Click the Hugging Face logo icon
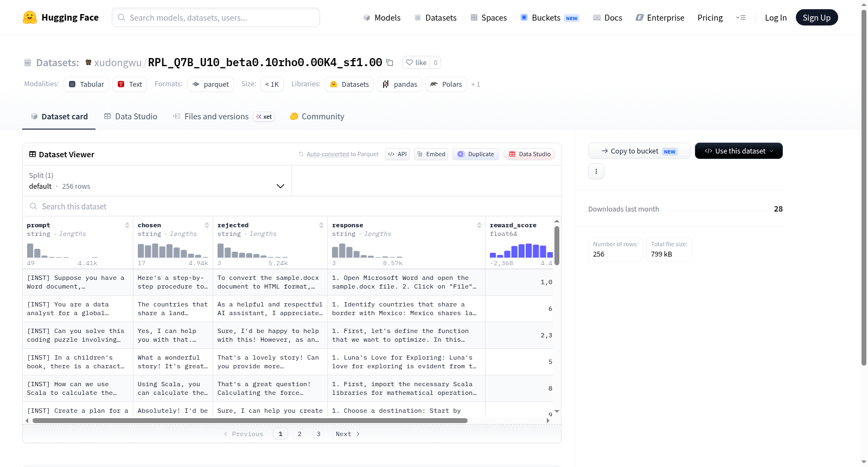The image size is (868, 467). (x=30, y=17)
